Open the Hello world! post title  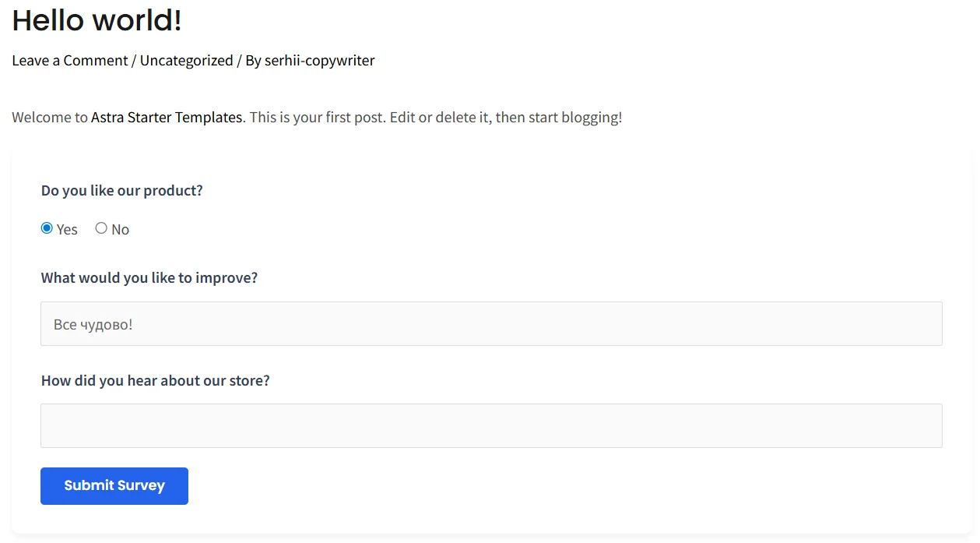[x=96, y=20]
